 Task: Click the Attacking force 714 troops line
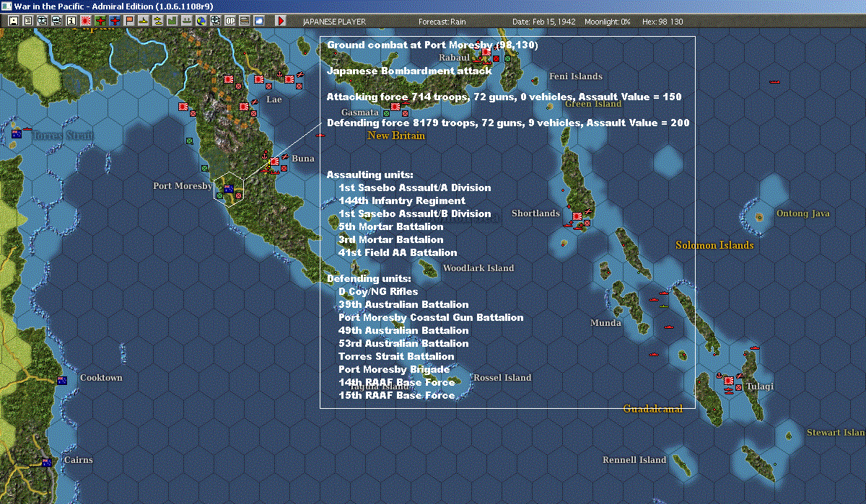click(x=504, y=97)
